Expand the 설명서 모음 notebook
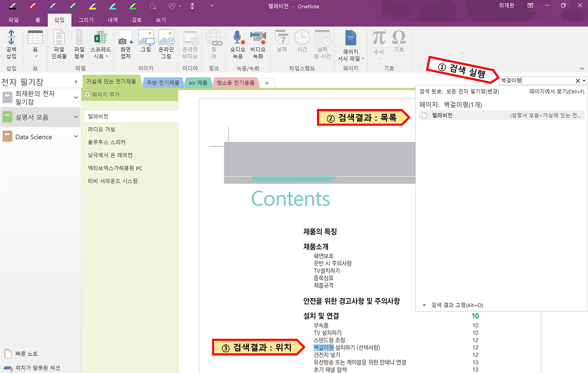This screenshot has height=373, width=588. 76,117
